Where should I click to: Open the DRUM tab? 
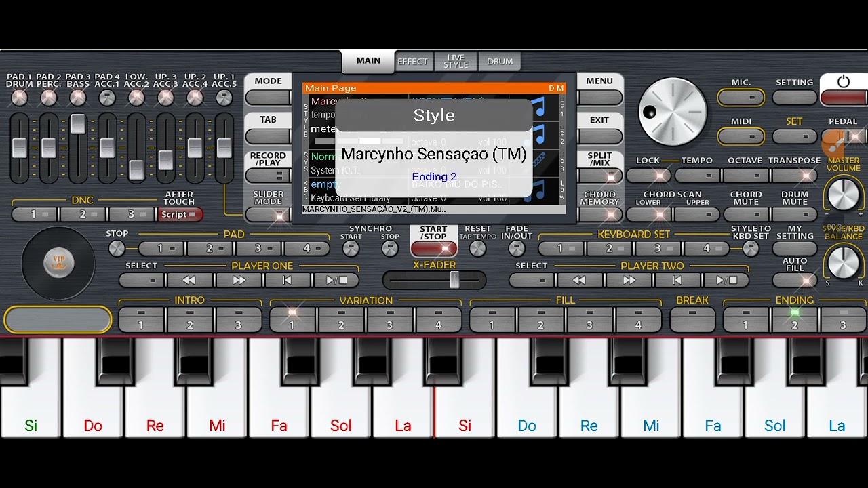tap(500, 62)
